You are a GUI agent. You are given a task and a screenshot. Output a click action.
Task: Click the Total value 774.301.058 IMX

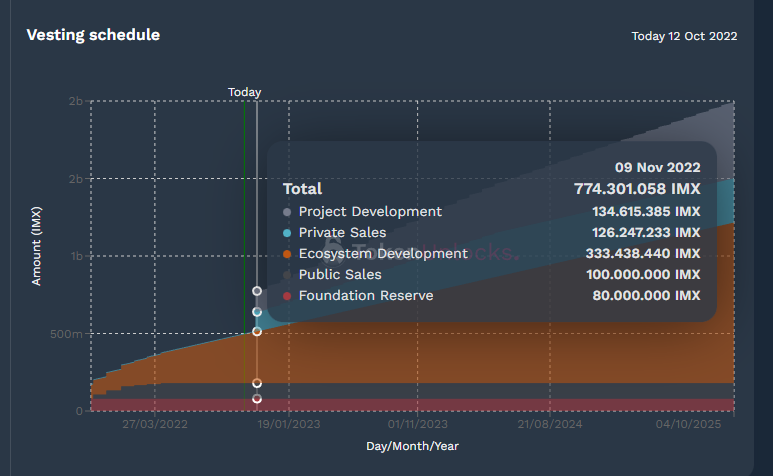[637, 188]
